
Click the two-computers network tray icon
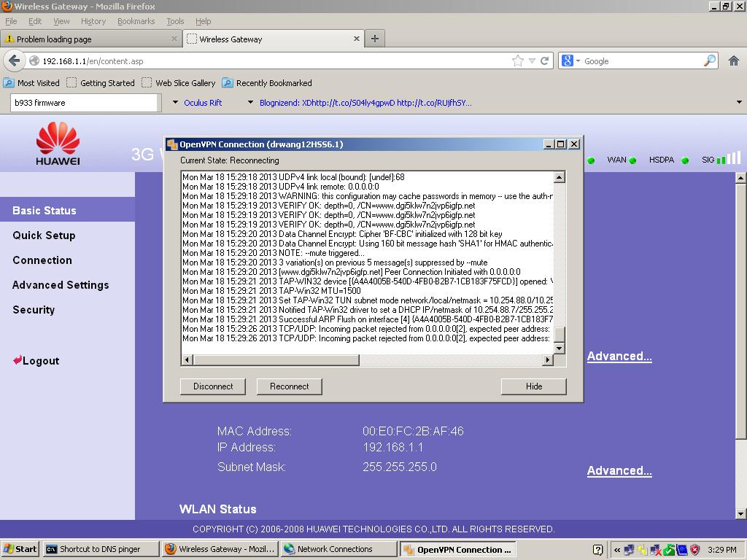[629, 550]
